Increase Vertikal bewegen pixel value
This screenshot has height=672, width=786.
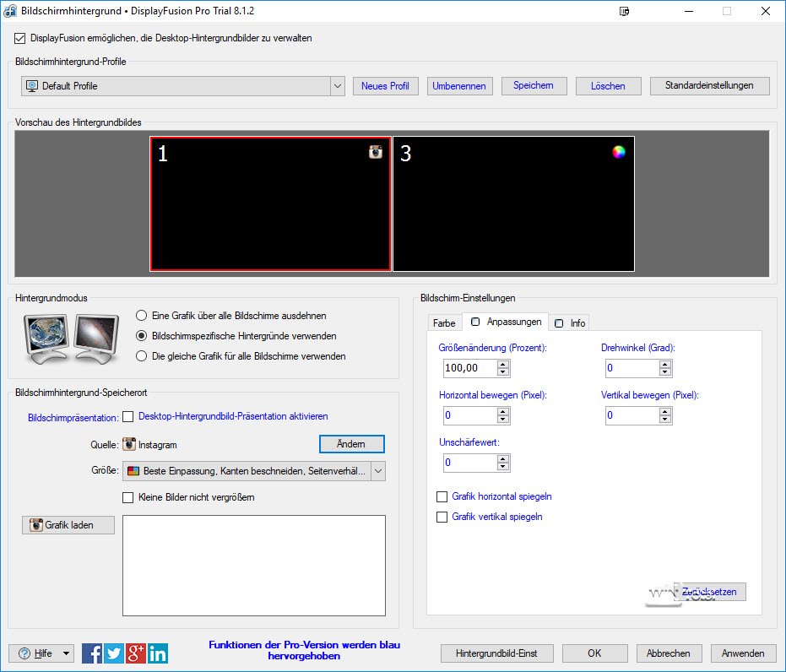pyautogui.click(x=665, y=411)
